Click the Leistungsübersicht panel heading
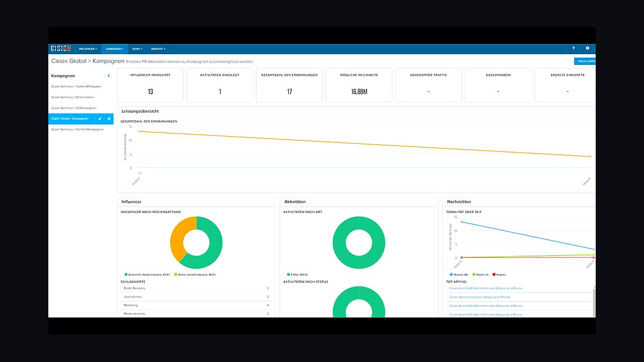This screenshot has width=644, height=362. point(140,111)
